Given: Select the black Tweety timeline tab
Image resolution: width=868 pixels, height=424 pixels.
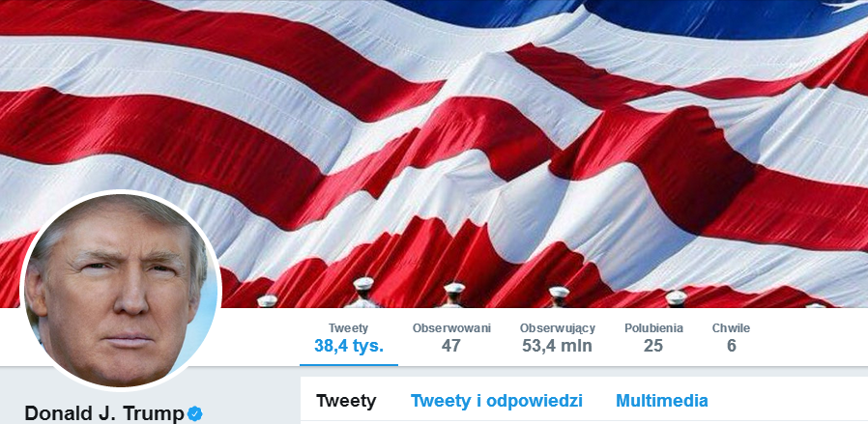Looking at the screenshot, I should pyautogui.click(x=346, y=401).
